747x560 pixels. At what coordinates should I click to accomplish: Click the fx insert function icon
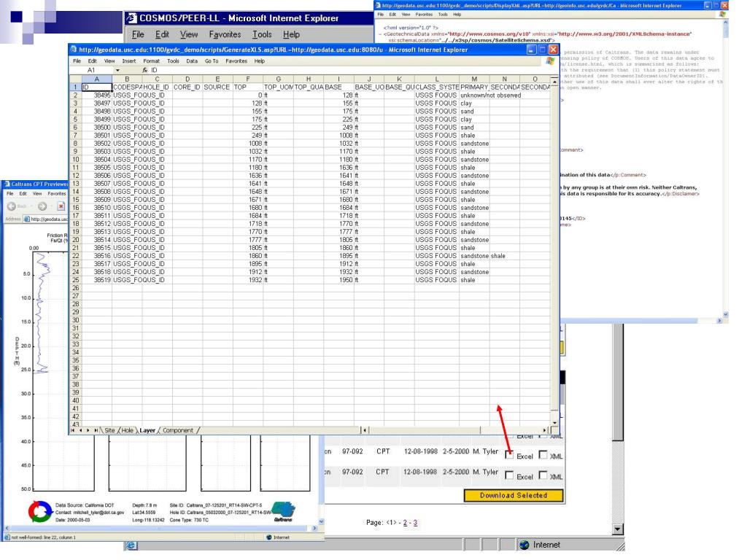coord(145,70)
